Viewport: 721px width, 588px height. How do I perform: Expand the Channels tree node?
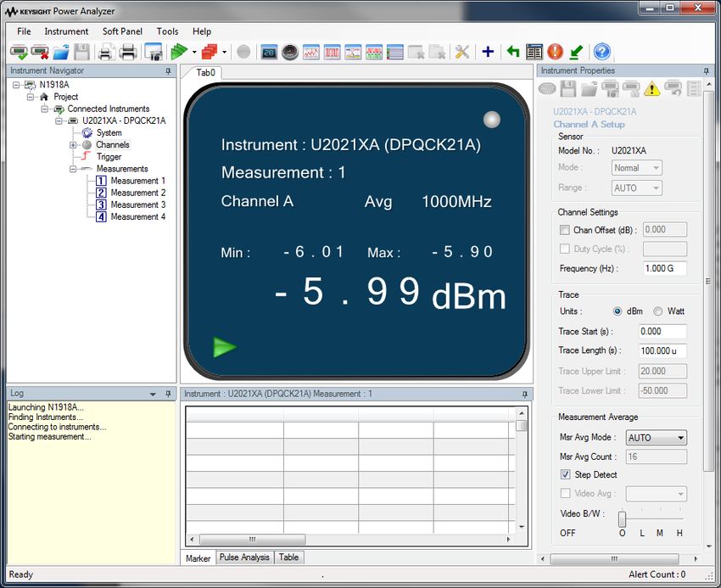click(x=73, y=145)
